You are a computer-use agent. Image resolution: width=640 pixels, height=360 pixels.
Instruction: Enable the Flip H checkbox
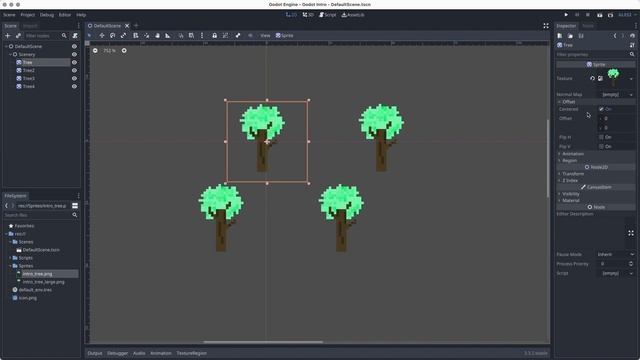pyautogui.click(x=601, y=137)
